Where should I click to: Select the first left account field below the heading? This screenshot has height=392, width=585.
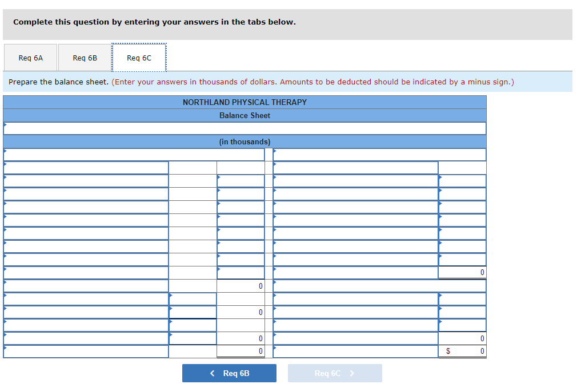pos(86,168)
